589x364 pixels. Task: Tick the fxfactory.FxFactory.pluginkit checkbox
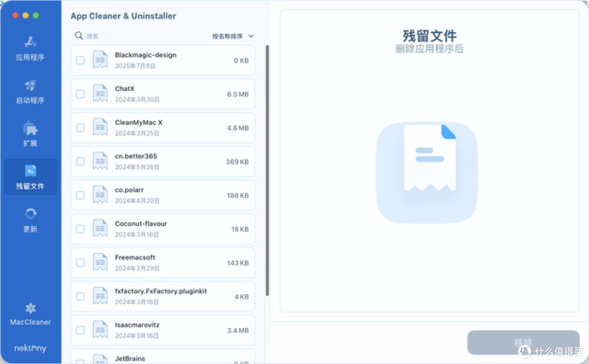point(80,297)
